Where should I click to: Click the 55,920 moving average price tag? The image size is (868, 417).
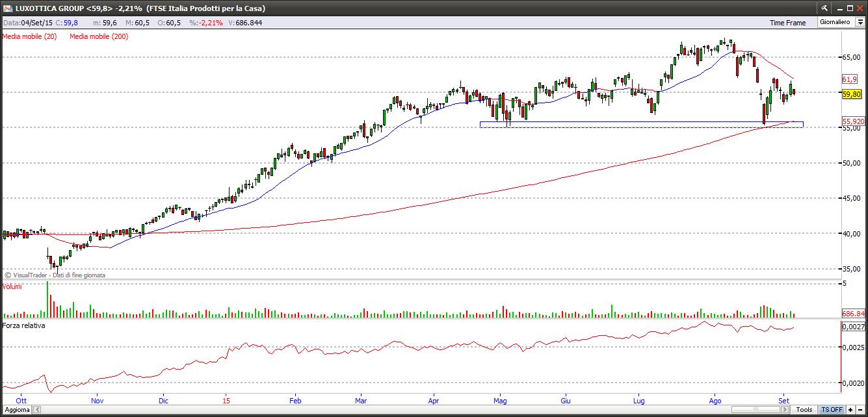(853, 121)
